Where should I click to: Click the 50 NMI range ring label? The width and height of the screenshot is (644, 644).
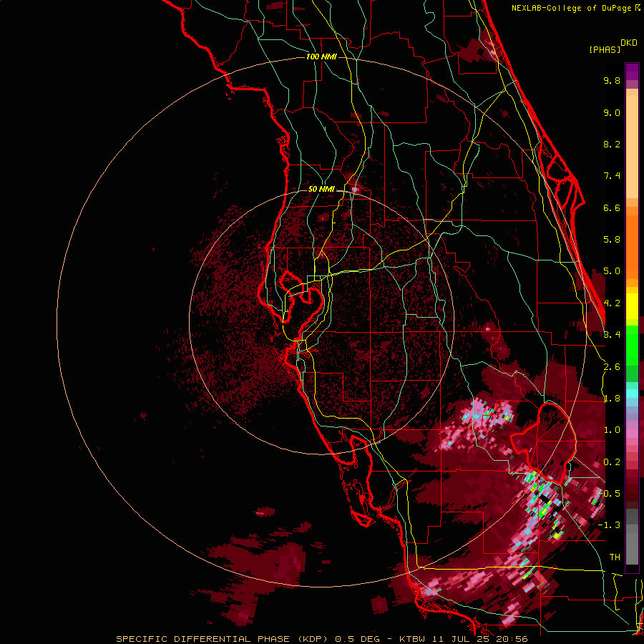pos(321,189)
